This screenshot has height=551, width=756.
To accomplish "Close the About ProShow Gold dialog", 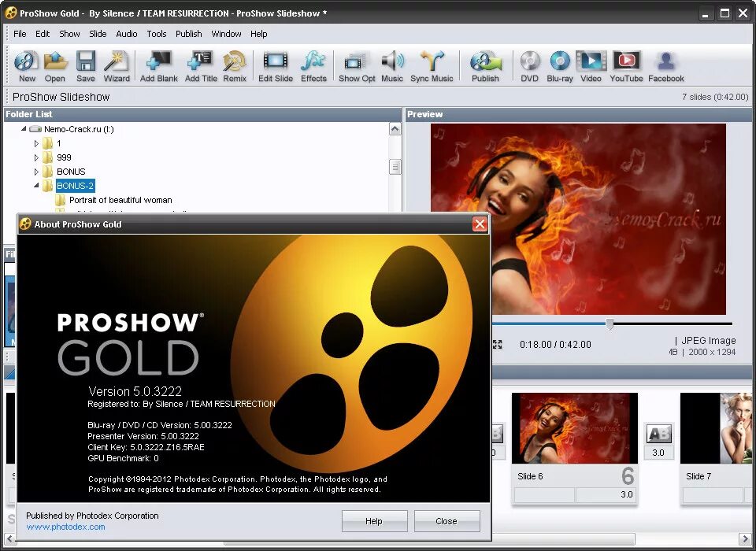I will (x=480, y=224).
